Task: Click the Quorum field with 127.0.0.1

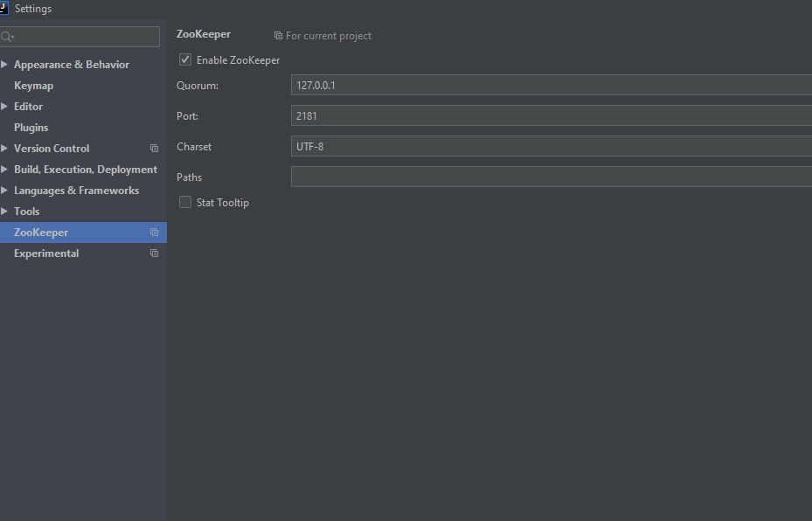Action: [552, 85]
